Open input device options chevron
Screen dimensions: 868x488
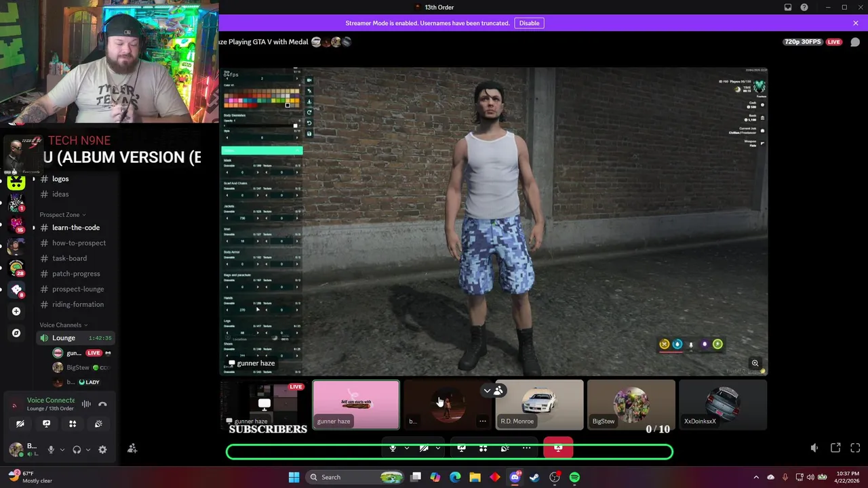pos(62,449)
